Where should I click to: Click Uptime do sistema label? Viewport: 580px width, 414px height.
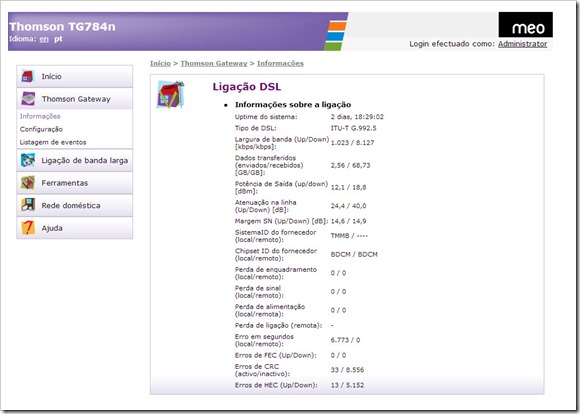tap(266, 117)
